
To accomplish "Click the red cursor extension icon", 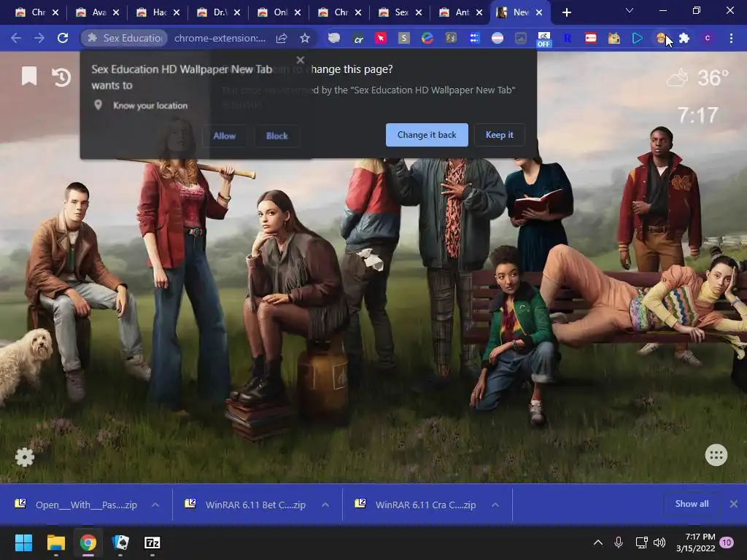I will click(x=381, y=38).
